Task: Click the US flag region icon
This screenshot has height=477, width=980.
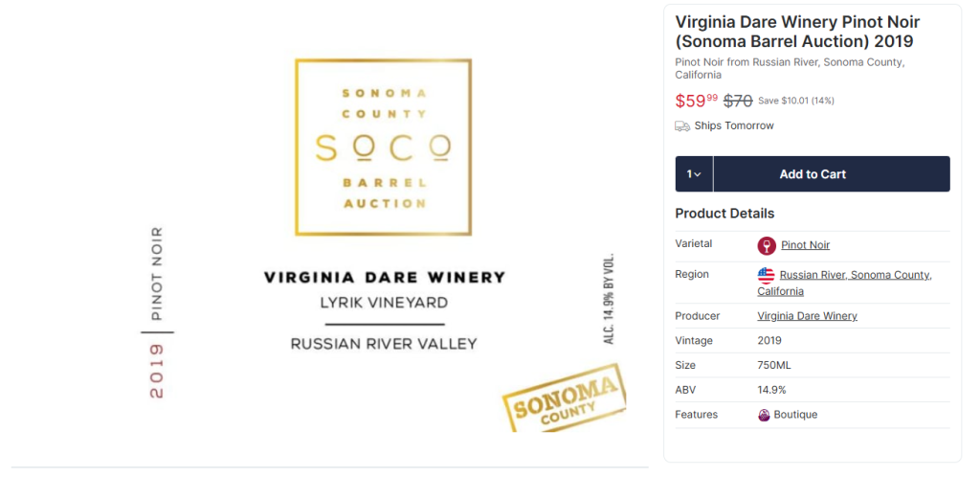Action: (766, 276)
